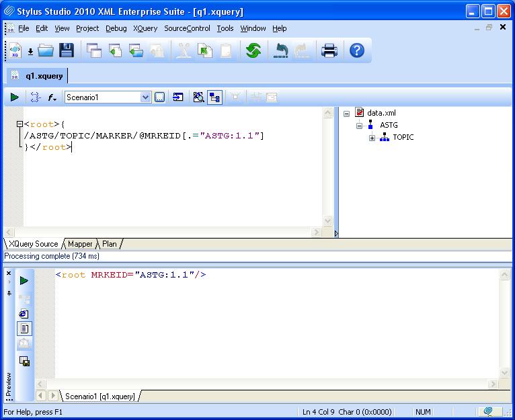Expand the TOPIC node in tree
The image size is (515, 420).
372,138
